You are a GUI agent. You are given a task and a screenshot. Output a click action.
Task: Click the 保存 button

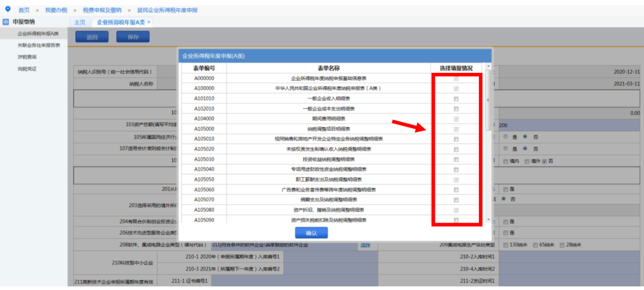[132, 36]
